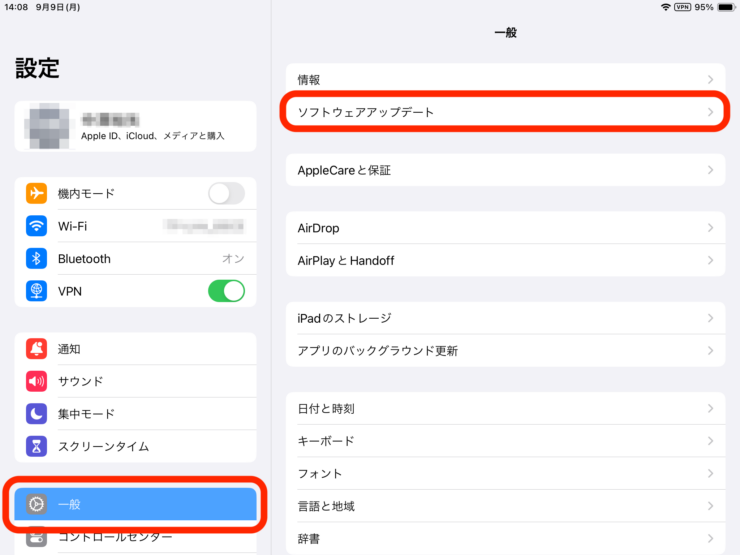Open 言語と地域 settings row
The height and width of the screenshot is (555, 740).
tap(505, 506)
